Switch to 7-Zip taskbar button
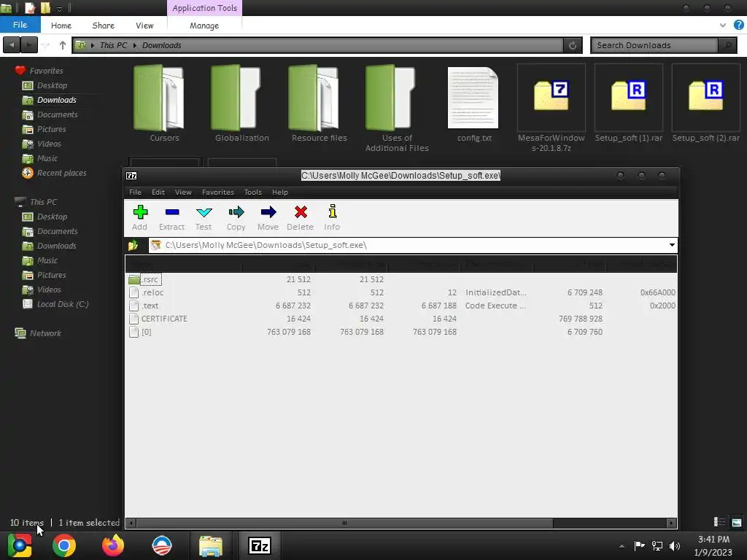The image size is (747, 560). tap(260, 545)
